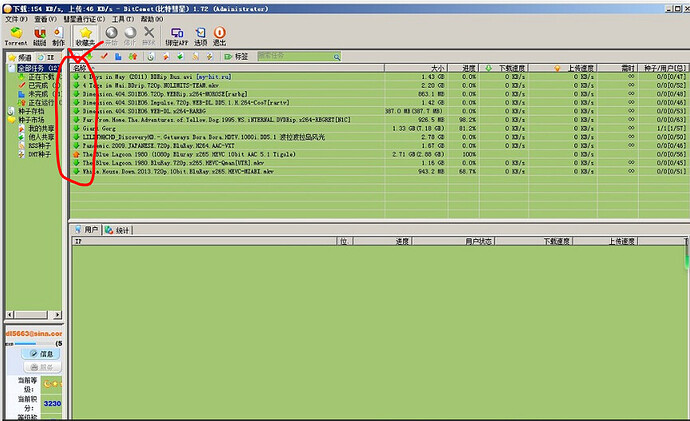Select The Blue Lagoon 1980 1080p task
The height and width of the screenshot is (421, 690).
(379, 154)
